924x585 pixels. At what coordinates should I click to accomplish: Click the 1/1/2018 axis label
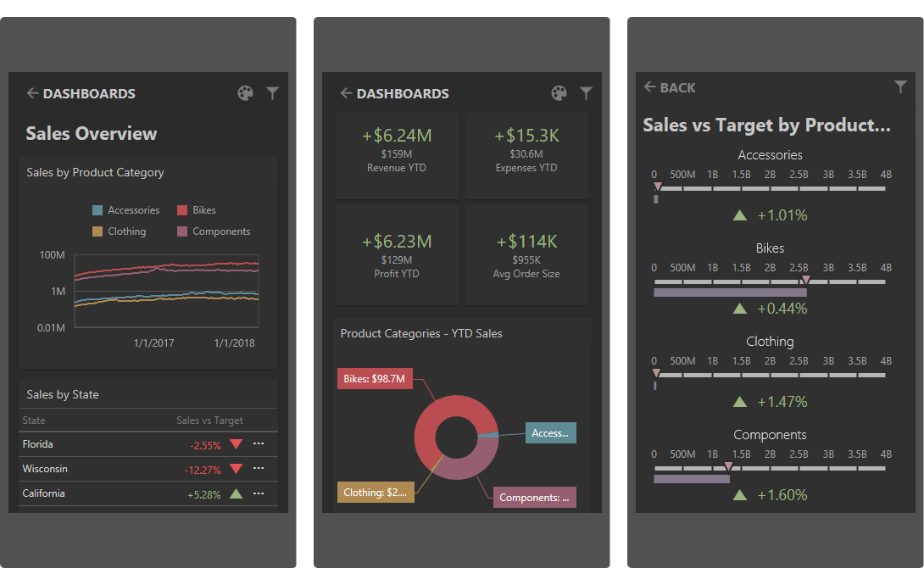pos(235,343)
